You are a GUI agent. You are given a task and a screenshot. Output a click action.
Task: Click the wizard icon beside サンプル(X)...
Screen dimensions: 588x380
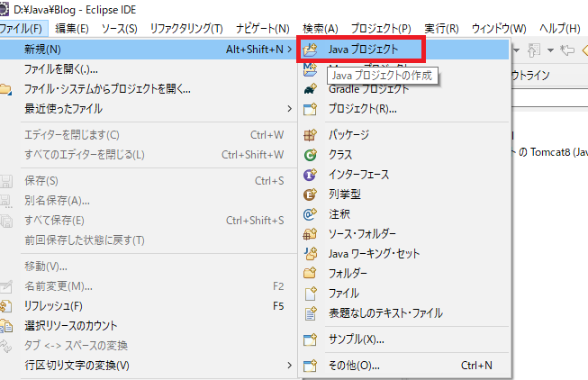click(x=310, y=339)
